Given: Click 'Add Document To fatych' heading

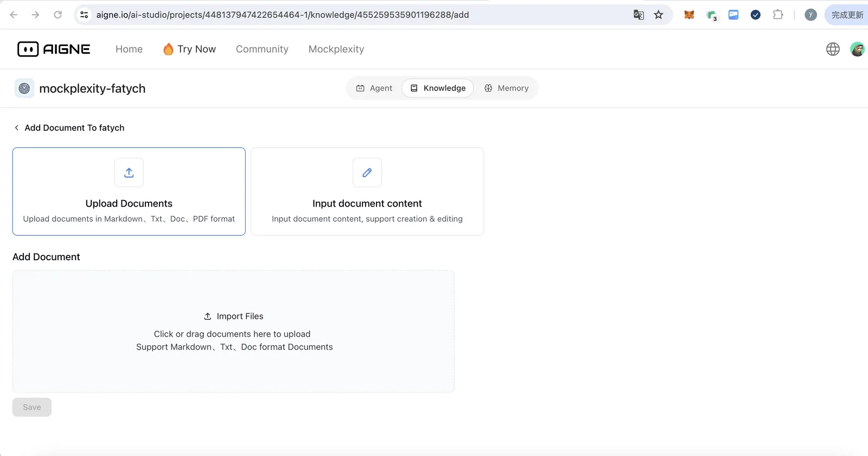Looking at the screenshot, I should tap(74, 128).
